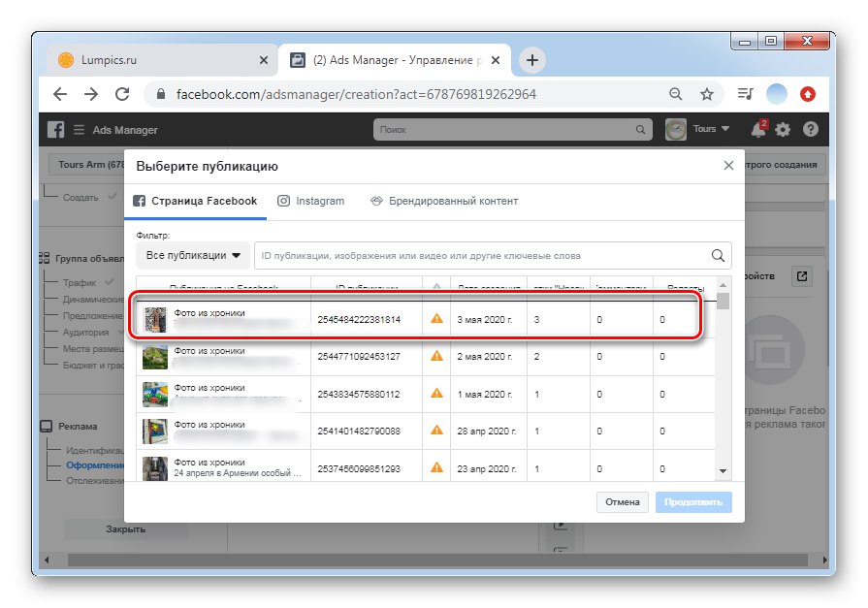Click the 'Закрыть' button
Image resolution: width=868 pixels, height=608 pixels.
[x=126, y=529]
